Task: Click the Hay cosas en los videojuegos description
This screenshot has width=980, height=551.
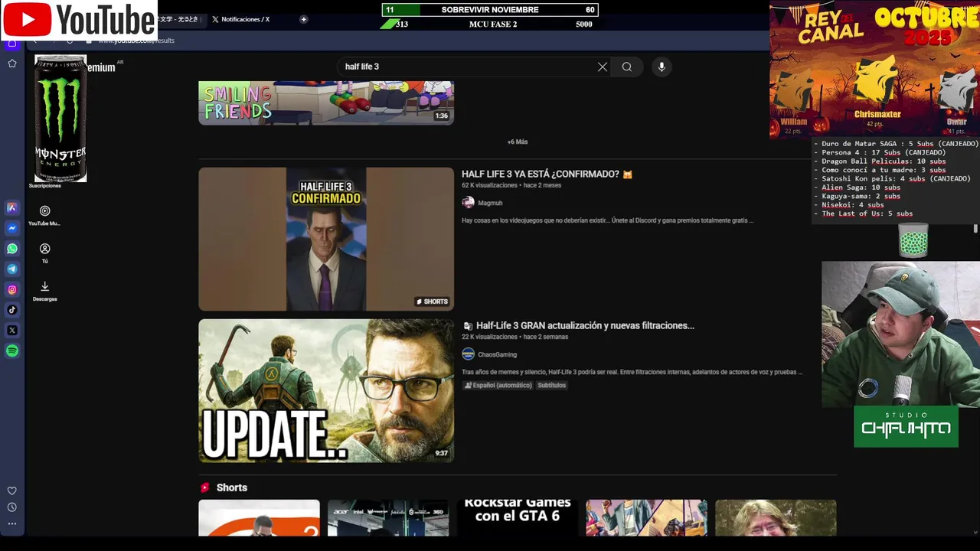Action: click(x=608, y=220)
